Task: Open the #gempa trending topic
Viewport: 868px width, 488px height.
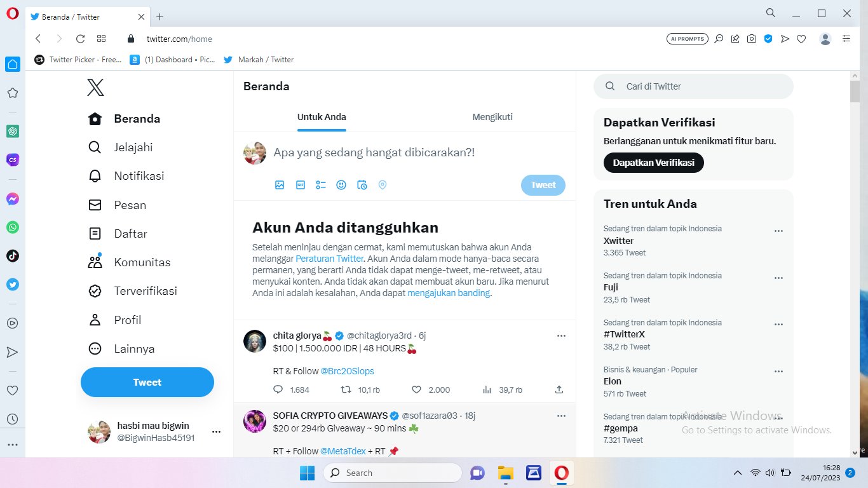Action: click(621, 428)
